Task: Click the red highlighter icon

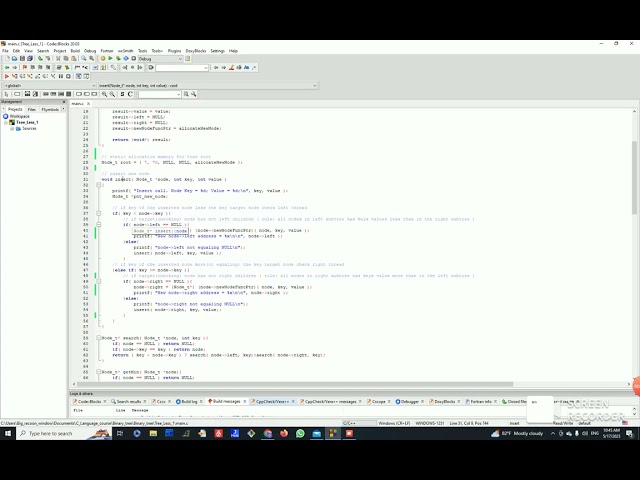Action: point(231,67)
